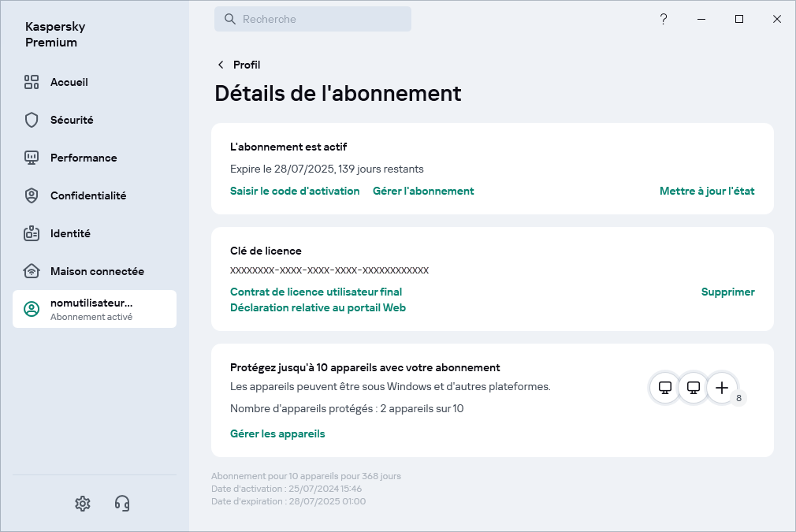Image resolution: width=796 pixels, height=532 pixels.
Task: Open help question mark icon
Action: coord(664,19)
